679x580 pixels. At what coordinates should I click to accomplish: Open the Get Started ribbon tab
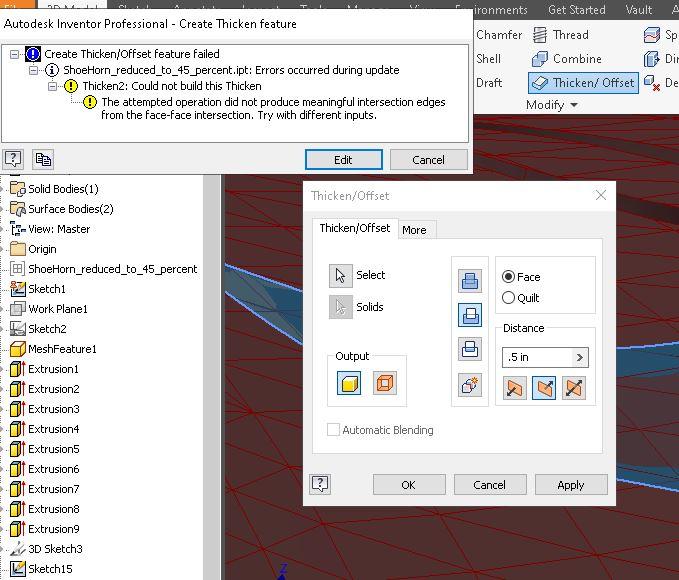pos(576,10)
